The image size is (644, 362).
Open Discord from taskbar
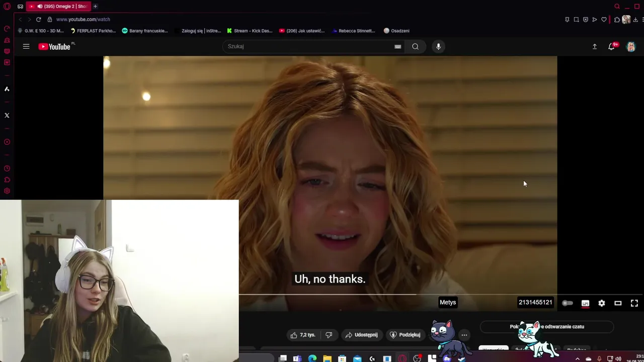tap(447, 358)
